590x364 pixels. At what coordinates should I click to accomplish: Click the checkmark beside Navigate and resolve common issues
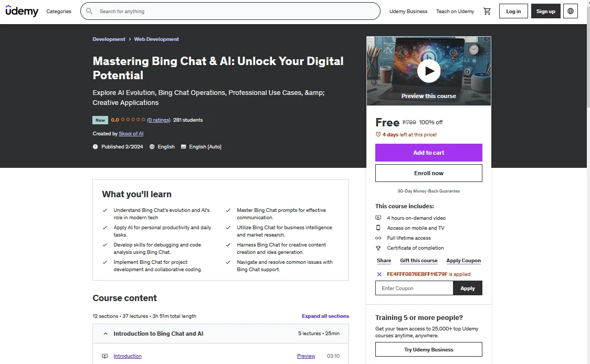(228, 262)
